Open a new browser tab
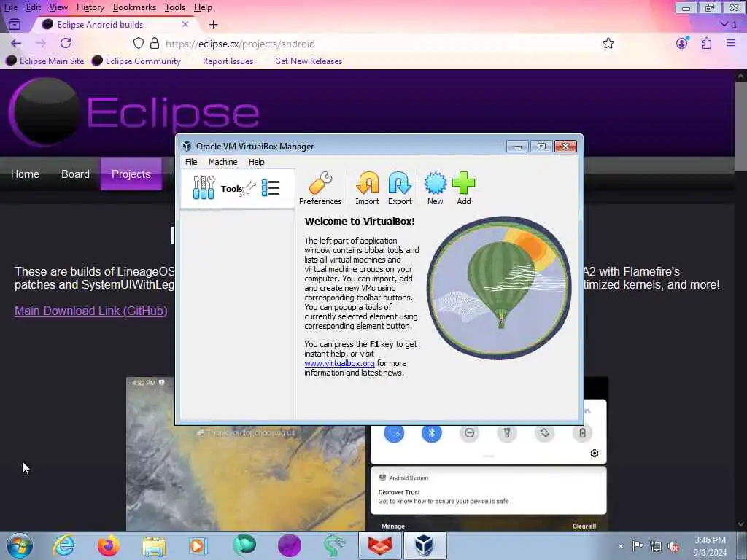Screen dimensions: 747x560 point(214,24)
